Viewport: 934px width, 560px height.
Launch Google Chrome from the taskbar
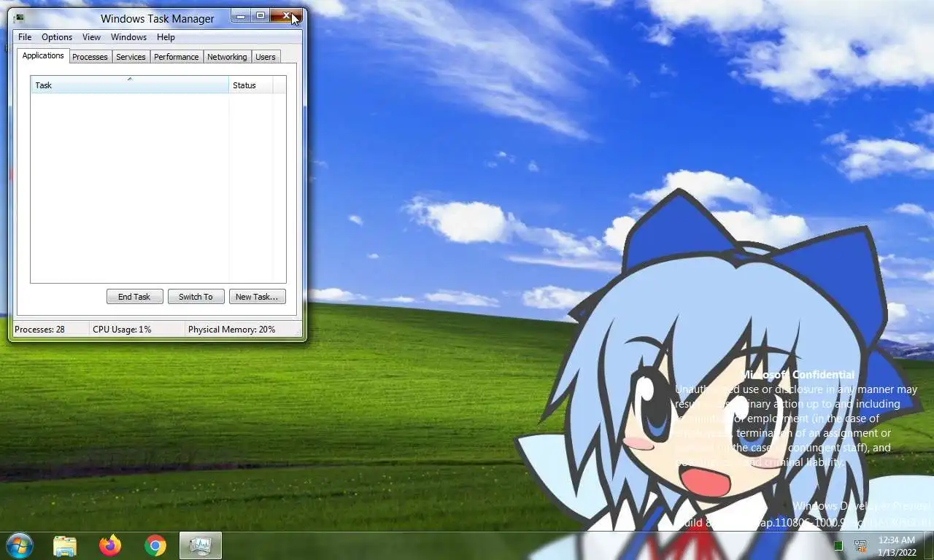click(x=155, y=545)
